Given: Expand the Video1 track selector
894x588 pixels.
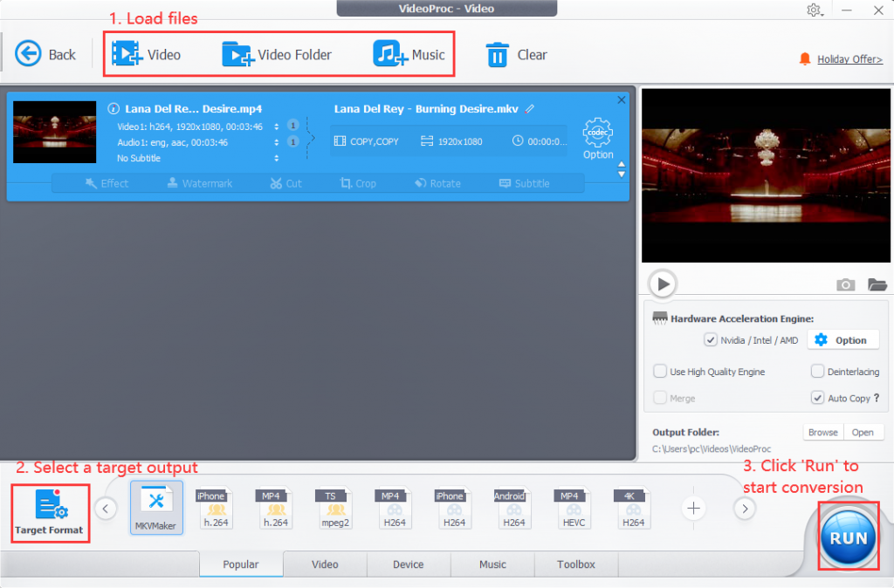Looking at the screenshot, I should pyautogui.click(x=277, y=126).
